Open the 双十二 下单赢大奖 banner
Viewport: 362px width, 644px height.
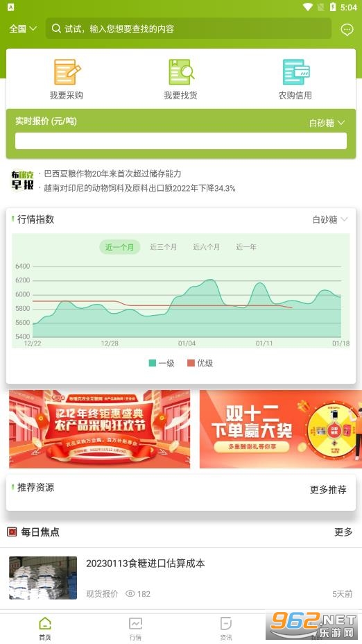281,429
